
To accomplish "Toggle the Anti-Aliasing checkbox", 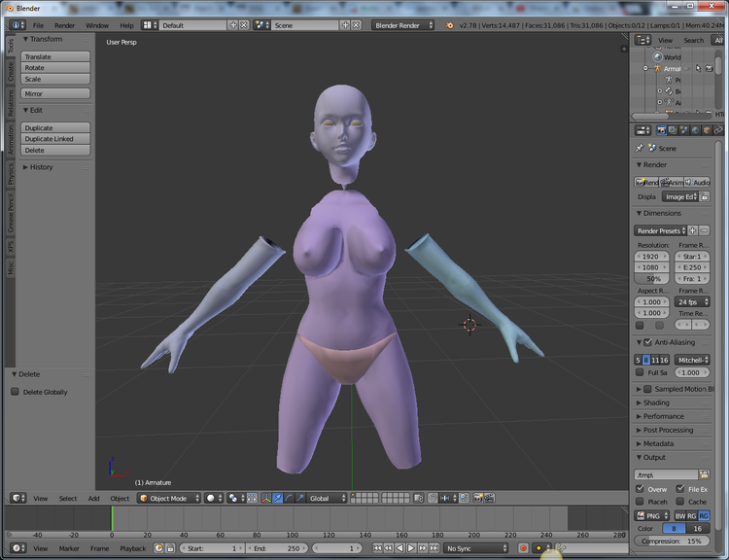I will click(648, 342).
